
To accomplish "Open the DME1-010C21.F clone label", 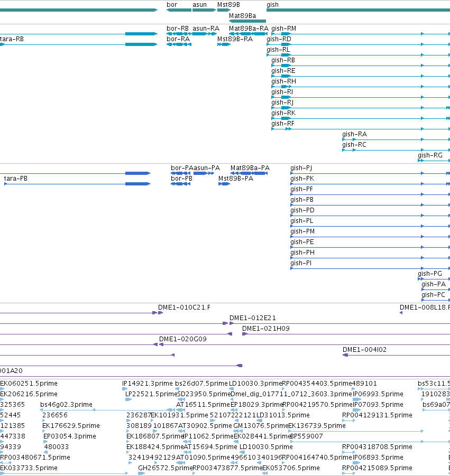I will [x=184, y=307].
